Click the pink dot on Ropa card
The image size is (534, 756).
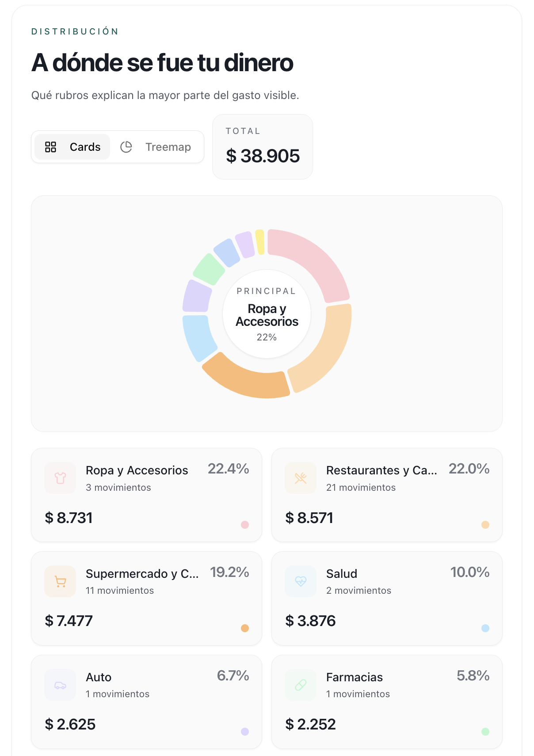tap(244, 525)
